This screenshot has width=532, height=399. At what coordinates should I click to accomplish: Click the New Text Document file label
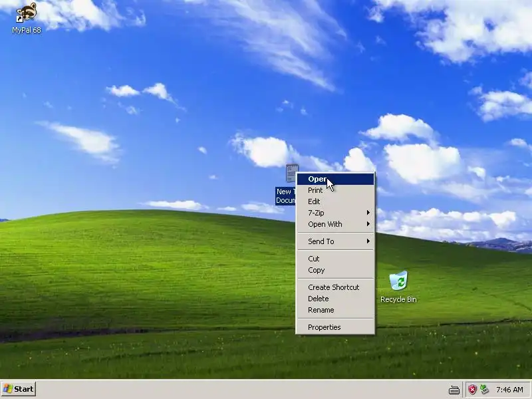click(285, 196)
